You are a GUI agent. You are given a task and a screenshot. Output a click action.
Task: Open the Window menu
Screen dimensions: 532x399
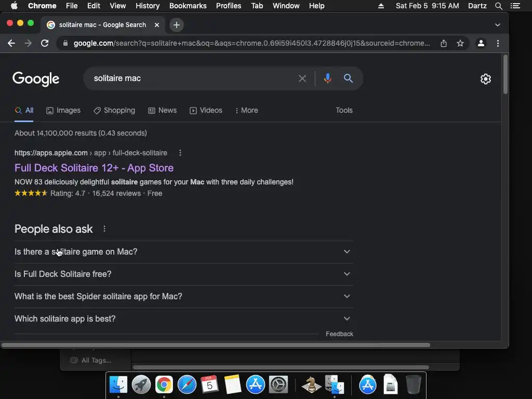[286, 6]
